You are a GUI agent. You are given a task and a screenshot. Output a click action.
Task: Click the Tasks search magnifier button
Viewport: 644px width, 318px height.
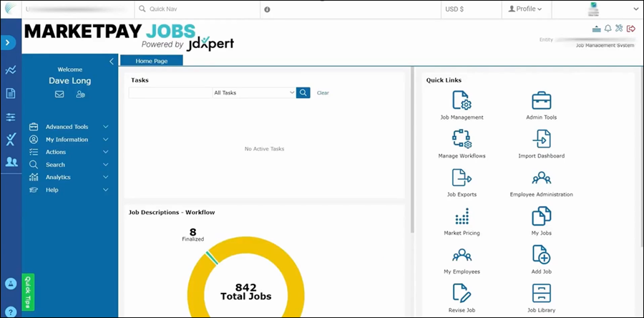click(303, 93)
